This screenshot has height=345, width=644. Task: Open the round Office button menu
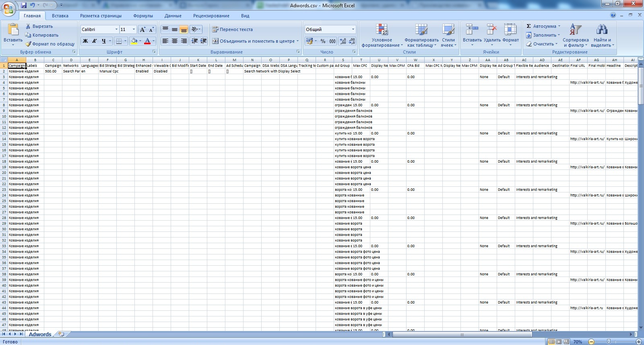(8, 8)
